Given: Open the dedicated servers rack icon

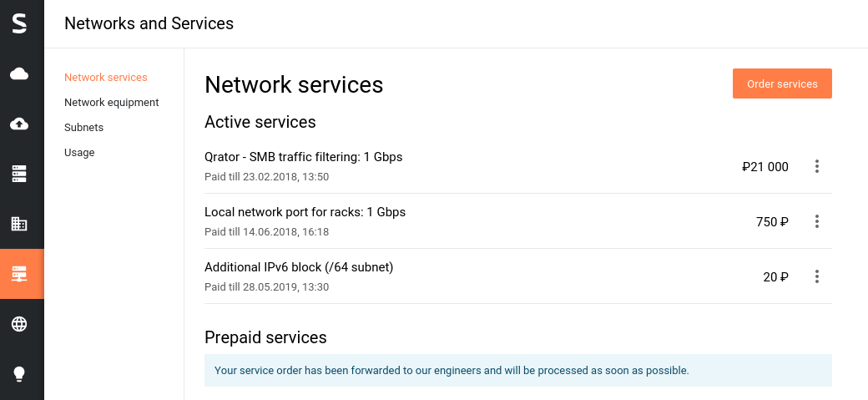Looking at the screenshot, I should click(x=19, y=174).
